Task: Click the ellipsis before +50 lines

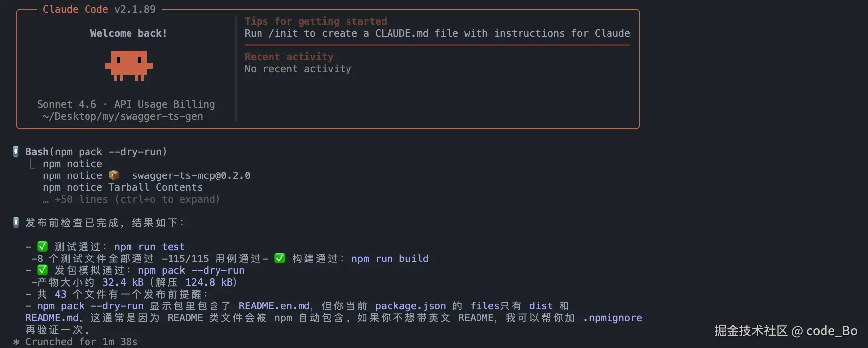Action: [x=46, y=200]
